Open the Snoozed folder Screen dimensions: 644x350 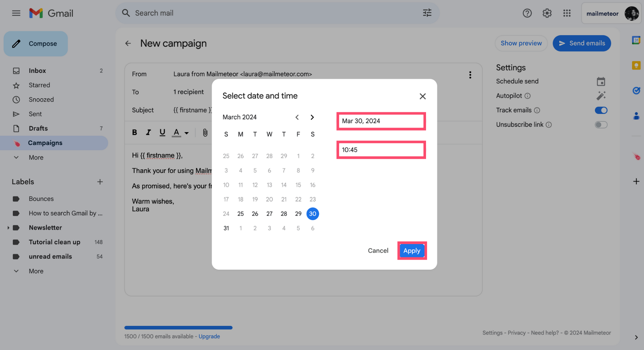[55, 100]
